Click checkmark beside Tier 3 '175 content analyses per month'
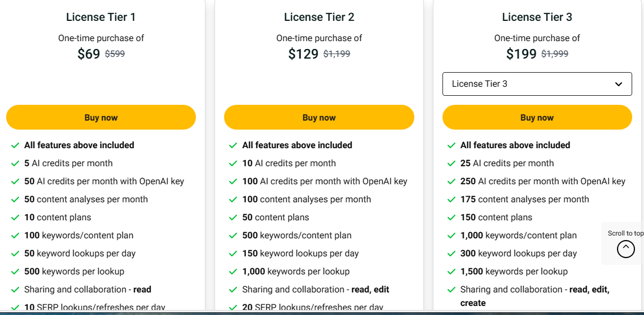The height and width of the screenshot is (315, 644). (x=451, y=199)
